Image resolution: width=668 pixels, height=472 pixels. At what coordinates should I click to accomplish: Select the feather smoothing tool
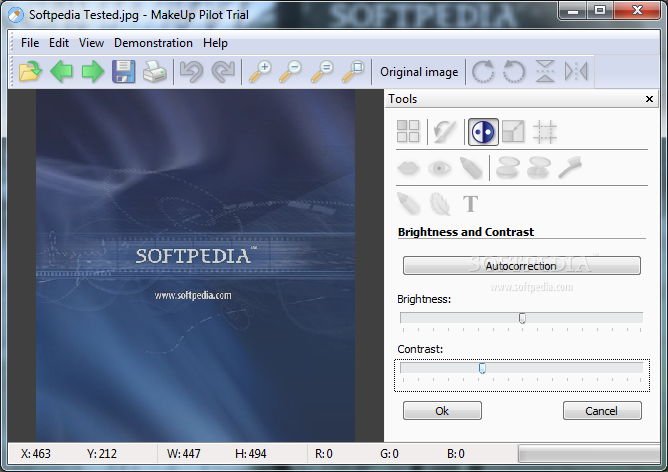coord(439,204)
